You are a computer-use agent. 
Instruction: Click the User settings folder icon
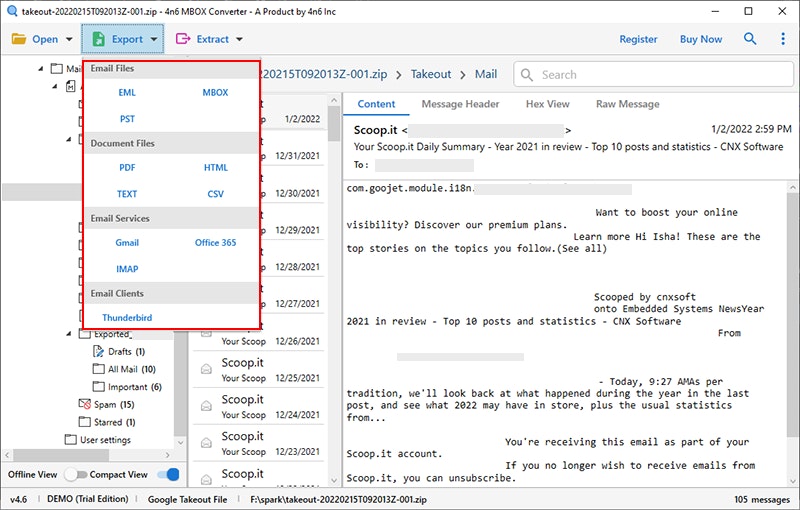click(71, 439)
